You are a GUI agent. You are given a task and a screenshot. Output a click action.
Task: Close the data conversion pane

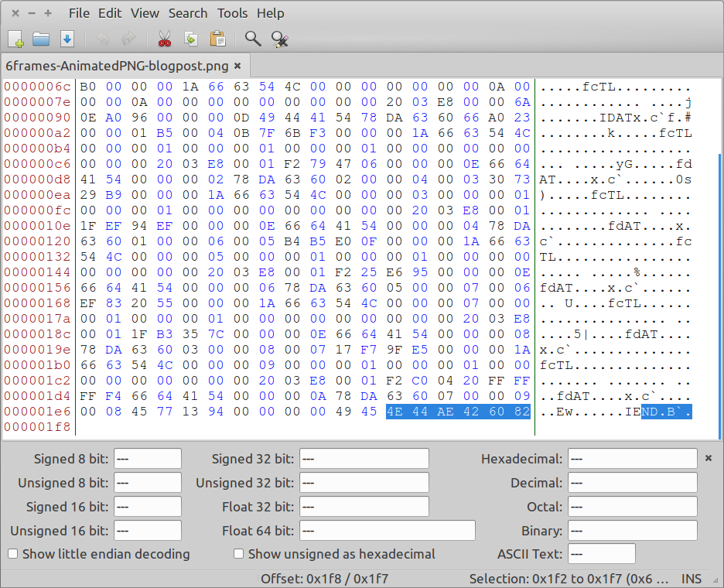709,459
